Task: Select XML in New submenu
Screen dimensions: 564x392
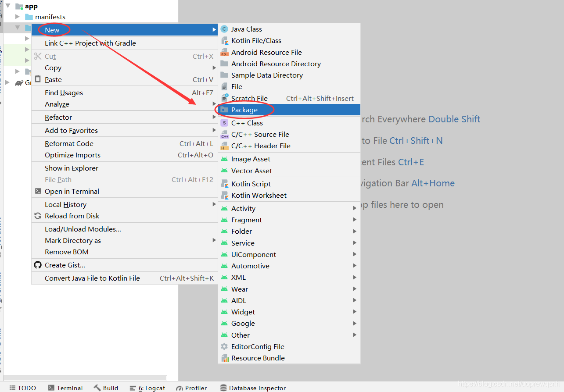Action: click(x=289, y=278)
